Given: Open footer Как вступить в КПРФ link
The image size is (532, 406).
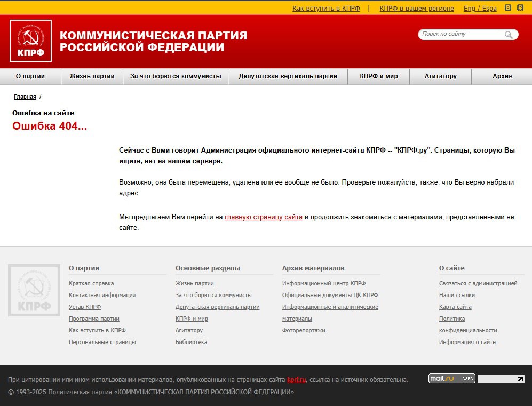Looking at the screenshot, I should 97,330.
